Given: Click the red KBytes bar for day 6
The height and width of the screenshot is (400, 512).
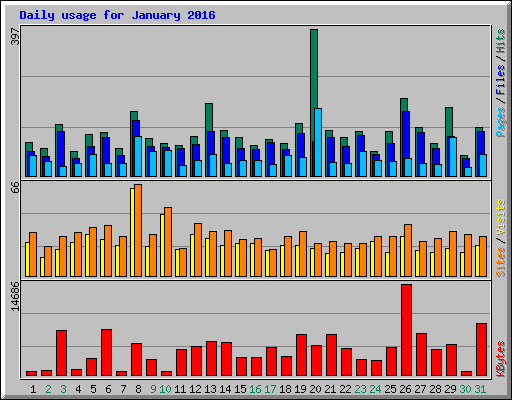Looking at the screenshot, I should 106,352.
